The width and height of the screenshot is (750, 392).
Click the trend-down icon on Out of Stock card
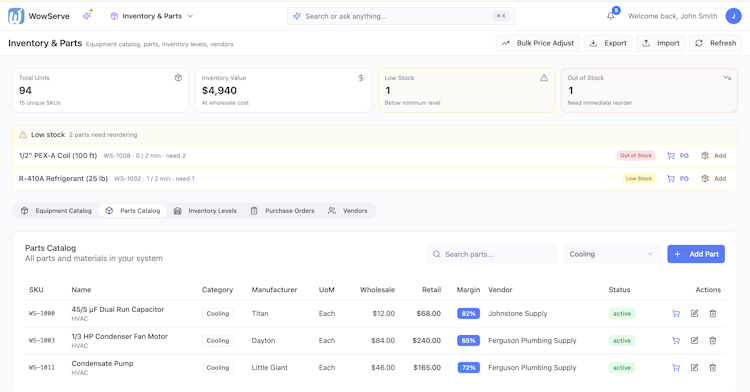(727, 77)
